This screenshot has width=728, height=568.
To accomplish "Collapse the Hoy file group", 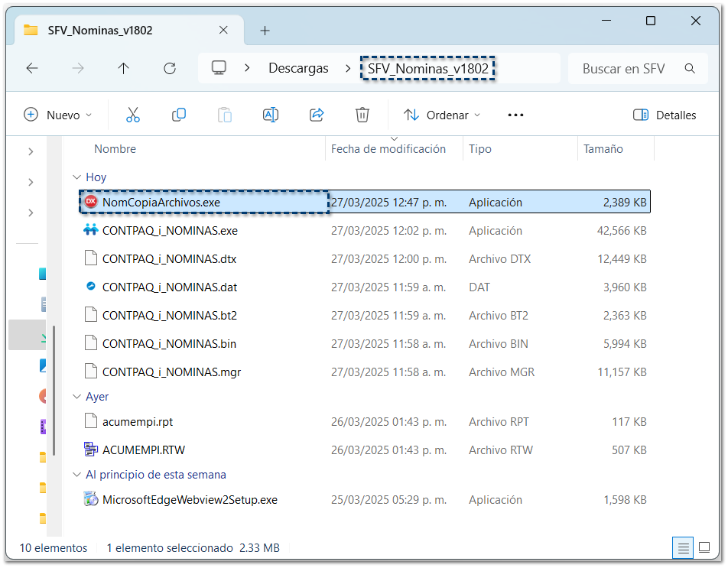I will tap(76, 177).
